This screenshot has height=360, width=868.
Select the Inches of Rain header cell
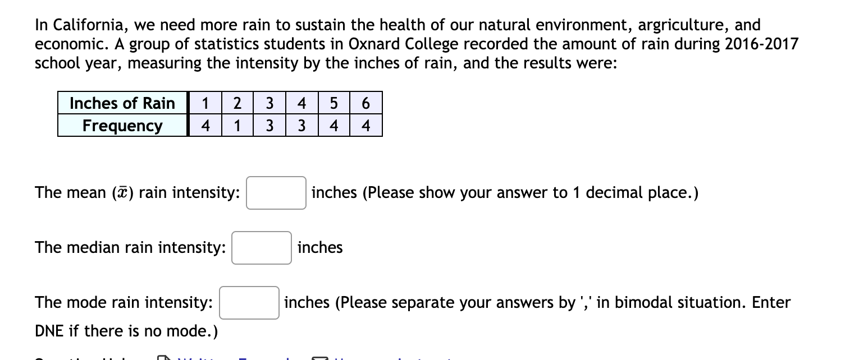(122, 103)
